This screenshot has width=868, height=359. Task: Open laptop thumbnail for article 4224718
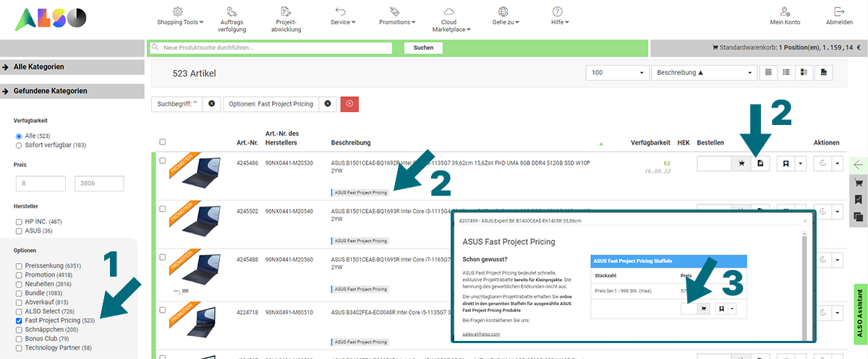(x=196, y=322)
